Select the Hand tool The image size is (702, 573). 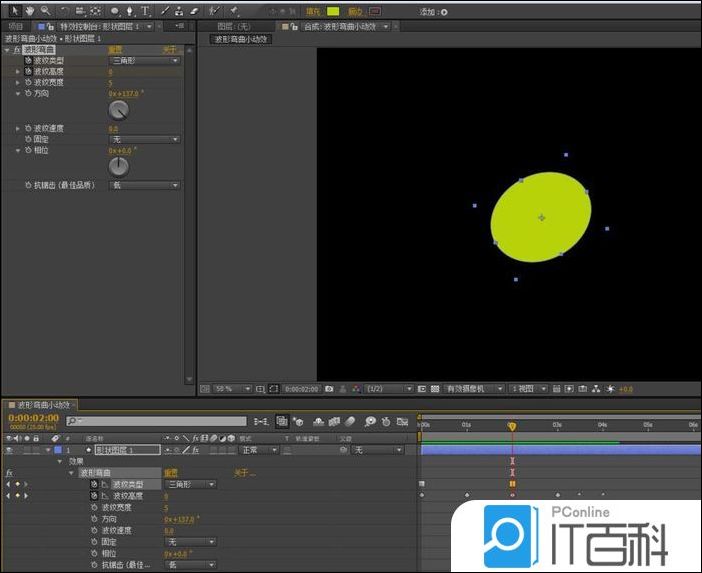pyautogui.click(x=30, y=11)
